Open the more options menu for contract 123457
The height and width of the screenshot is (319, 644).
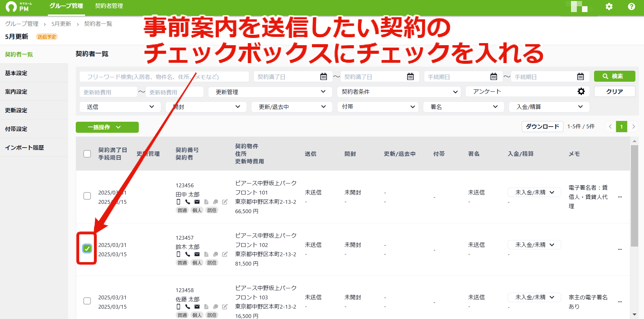pos(620,249)
